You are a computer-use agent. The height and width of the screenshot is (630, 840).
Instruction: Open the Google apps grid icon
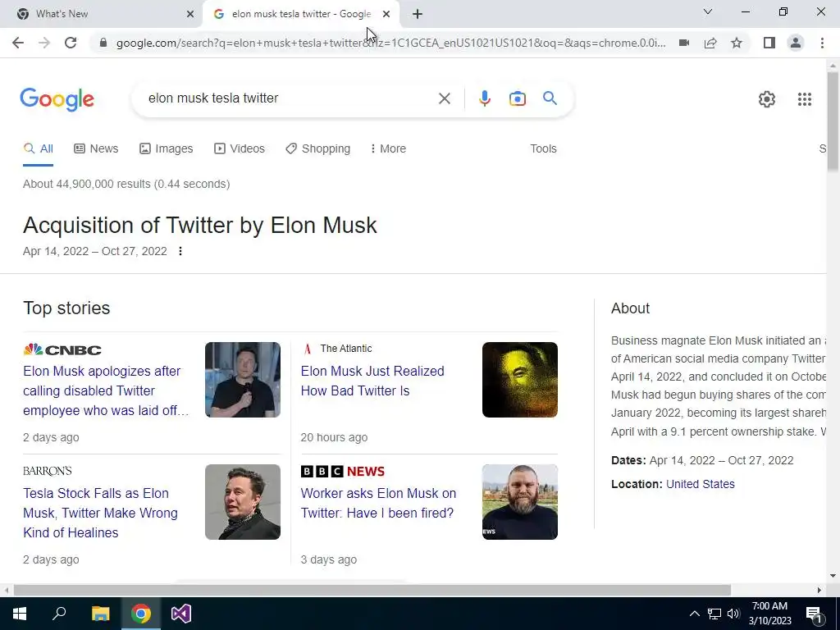tap(804, 99)
